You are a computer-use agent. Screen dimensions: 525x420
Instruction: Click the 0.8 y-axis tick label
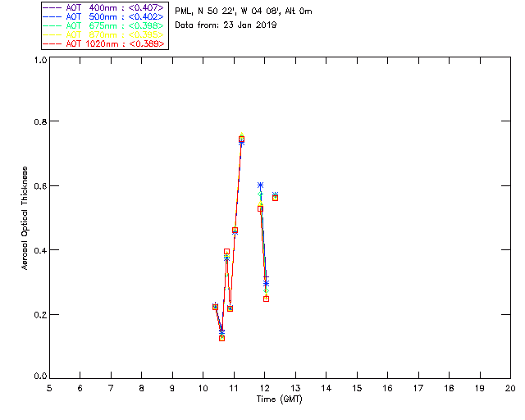(40, 121)
